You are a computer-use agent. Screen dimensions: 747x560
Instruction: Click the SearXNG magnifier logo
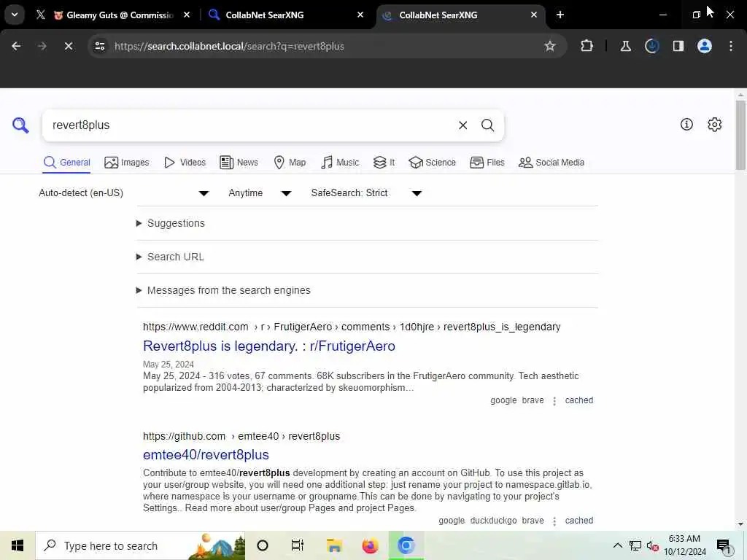[x=20, y=125]
